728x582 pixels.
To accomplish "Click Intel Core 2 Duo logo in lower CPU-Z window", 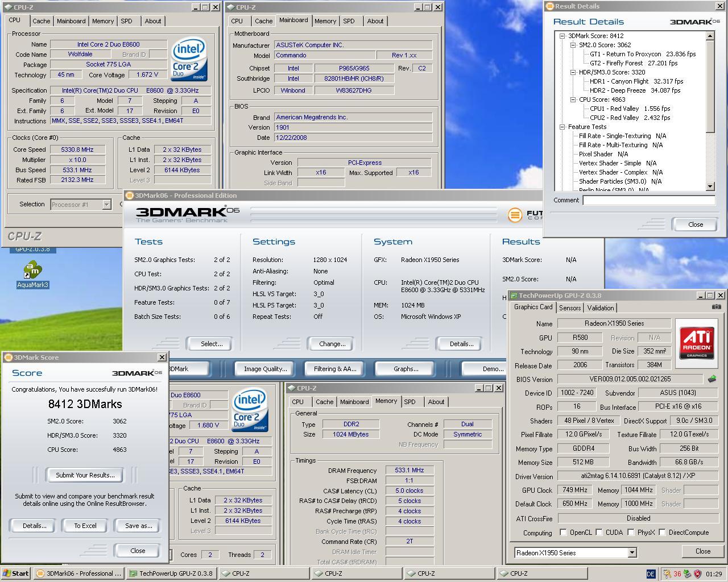I will click(x=250, y=411).
